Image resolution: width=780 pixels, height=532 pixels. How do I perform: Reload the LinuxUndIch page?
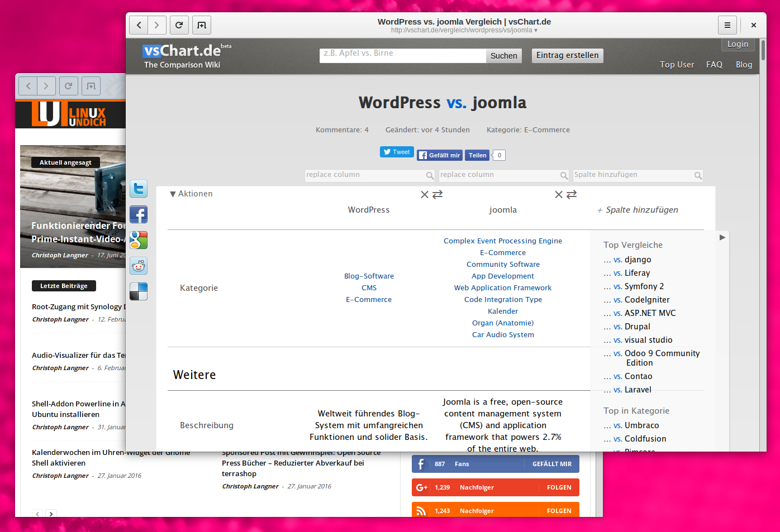pos(68,86)
